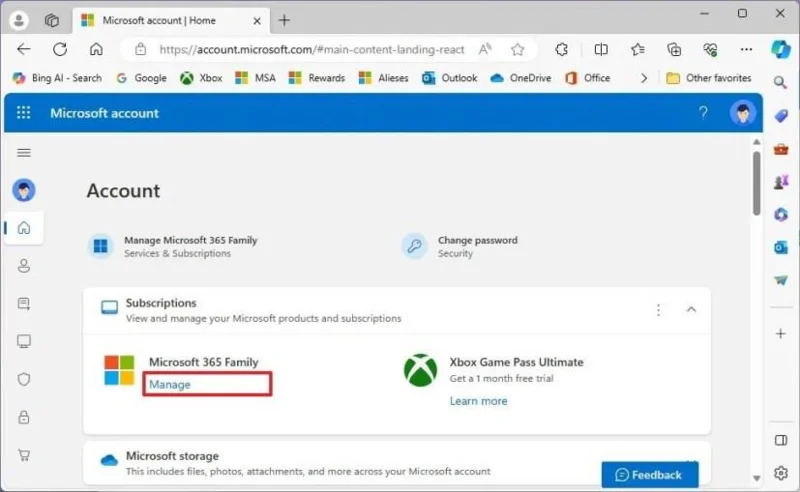
Task: Open Edge Settings and more menu
Action: click(x=746, y=50)
